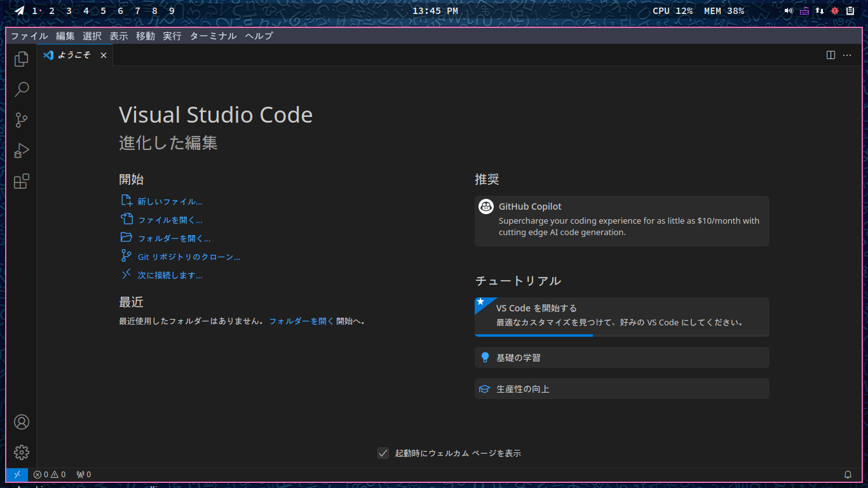Switch to workspace 5
868x488 pixels.
(103, 11)
